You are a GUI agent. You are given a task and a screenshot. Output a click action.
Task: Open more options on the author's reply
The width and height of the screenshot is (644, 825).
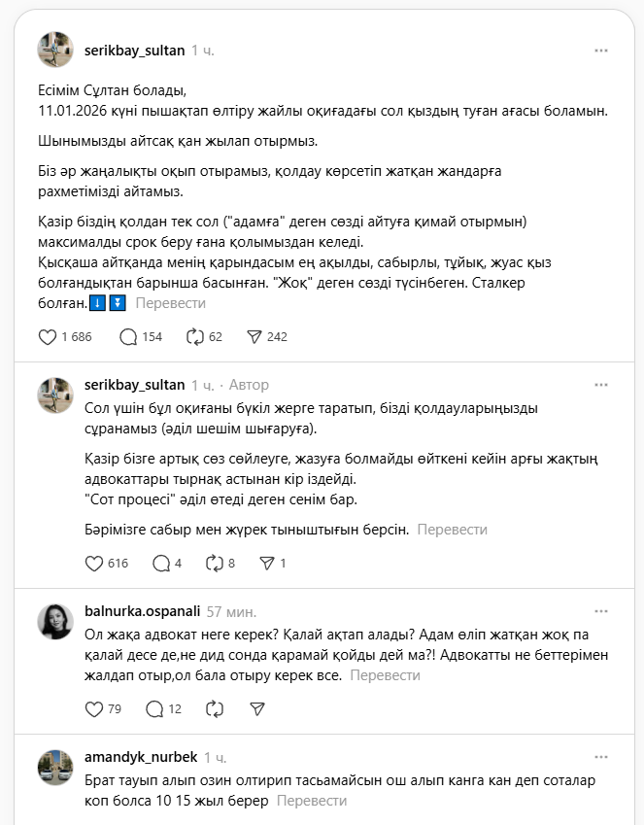click(x=601, y=386)
